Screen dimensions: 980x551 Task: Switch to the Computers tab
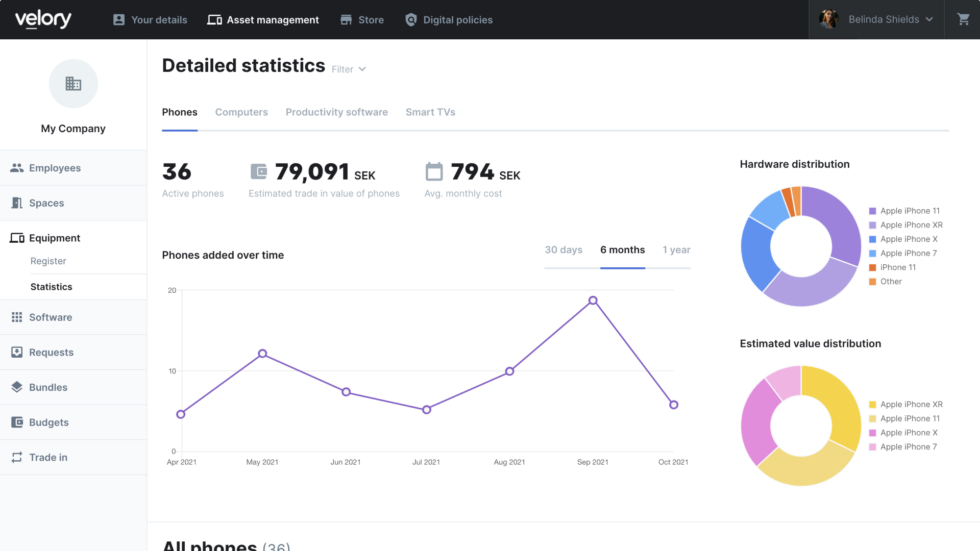click(x=241, y=112)
